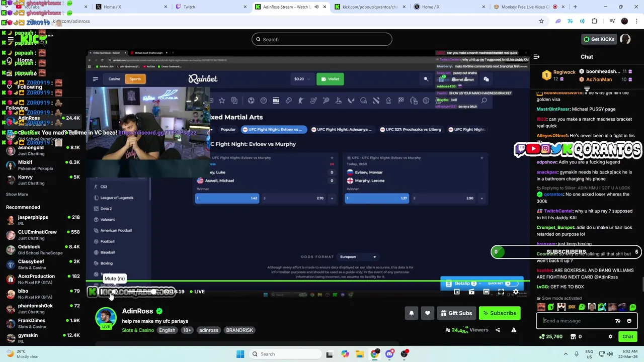
Task: Open the emoji picker in chat input
Action: point(629,321)
